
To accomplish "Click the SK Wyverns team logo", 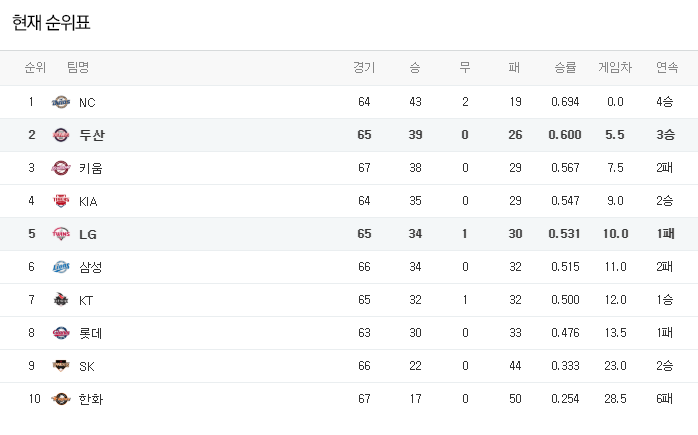I will [x=61, y=366].
